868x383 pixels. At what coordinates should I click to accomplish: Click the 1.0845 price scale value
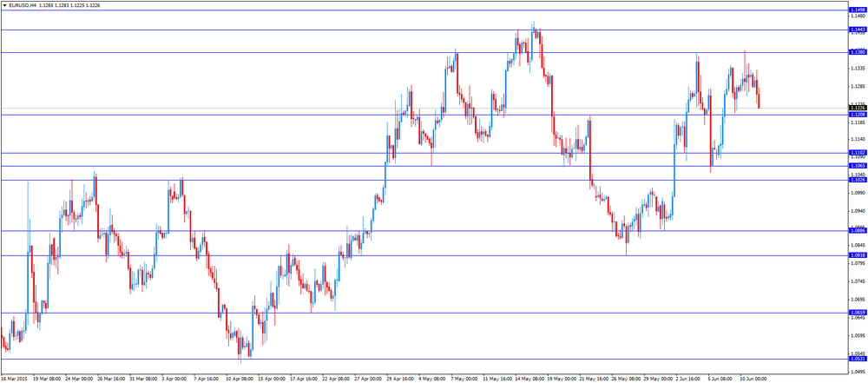coord(858,245)
